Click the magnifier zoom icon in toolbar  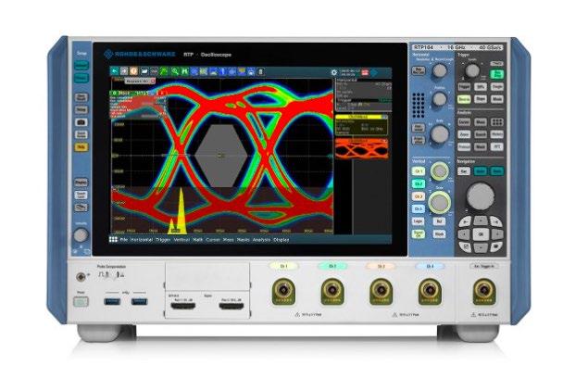click(x=175, y=71)
